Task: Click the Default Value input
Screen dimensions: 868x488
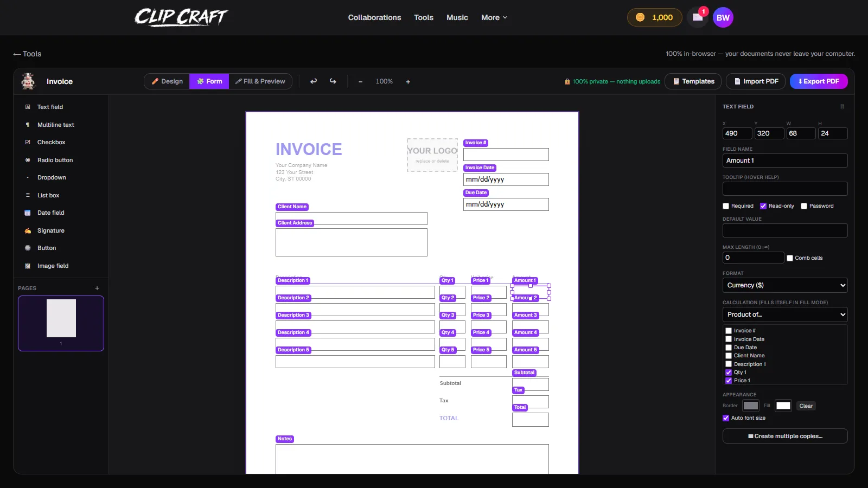Action: tap(785, 230)
